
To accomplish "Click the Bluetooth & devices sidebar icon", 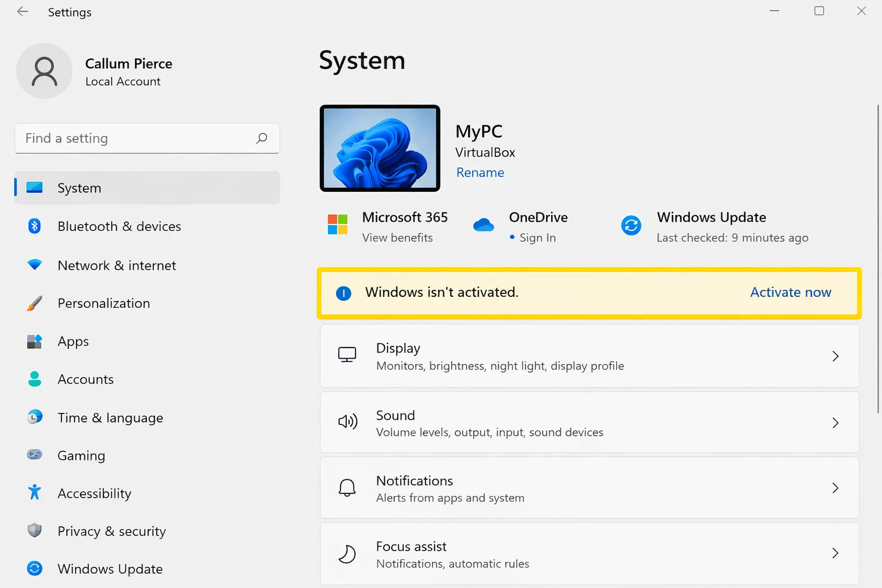I will click(x=34, y=226).
